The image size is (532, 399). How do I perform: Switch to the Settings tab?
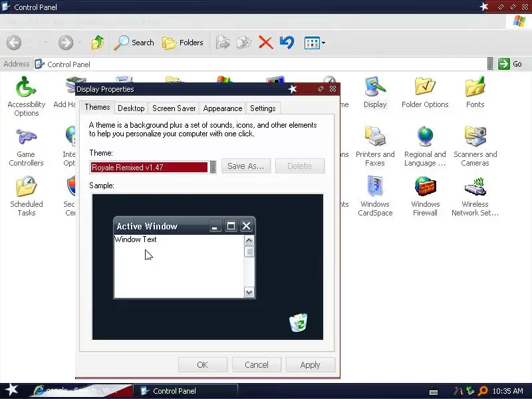tap(263, 108)
